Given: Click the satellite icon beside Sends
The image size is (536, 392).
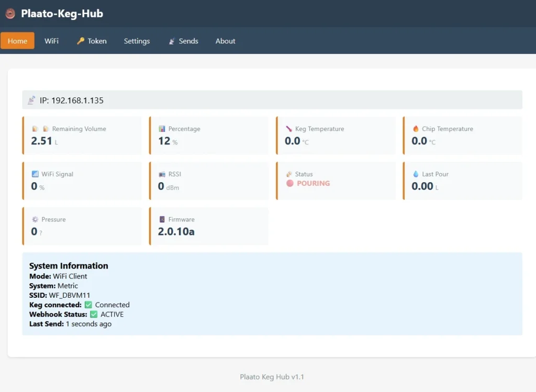Looking at the screenshot, I should coord(171,41).
